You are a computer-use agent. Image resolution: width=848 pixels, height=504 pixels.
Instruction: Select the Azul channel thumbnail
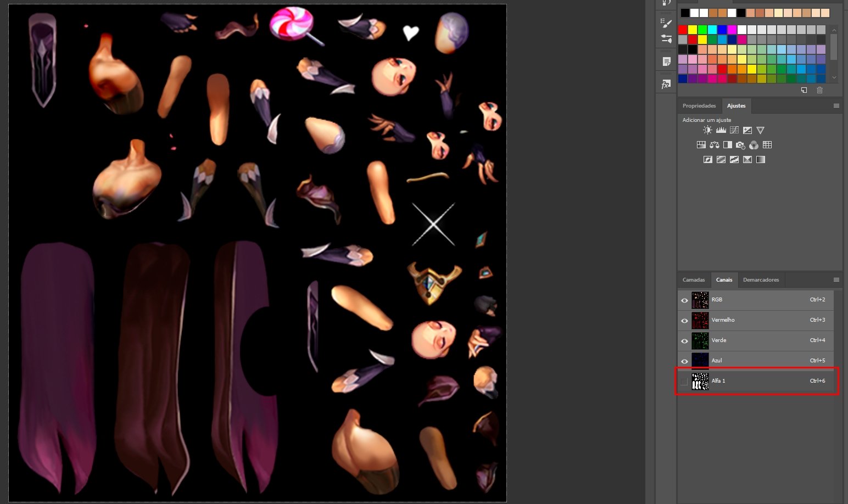700,361
